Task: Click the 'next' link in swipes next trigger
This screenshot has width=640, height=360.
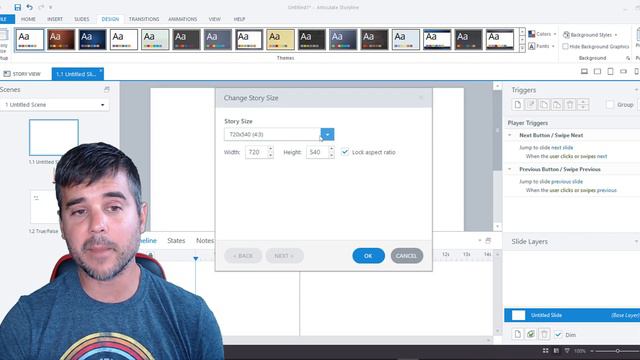Action: click(602, 156)
